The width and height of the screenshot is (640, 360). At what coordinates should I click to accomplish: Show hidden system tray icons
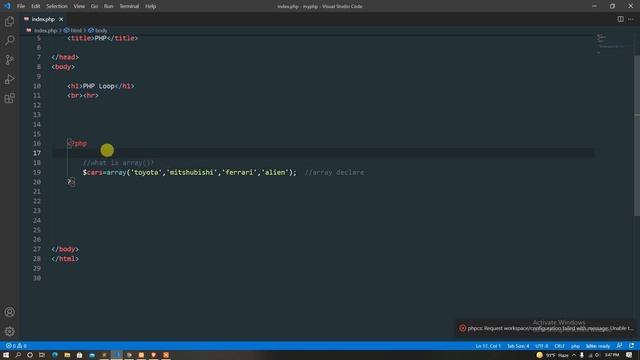574,355
